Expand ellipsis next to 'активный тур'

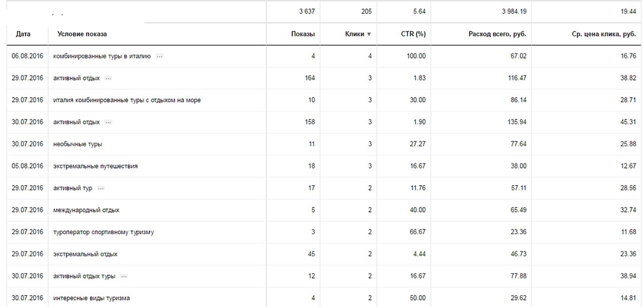coord(100,188)
